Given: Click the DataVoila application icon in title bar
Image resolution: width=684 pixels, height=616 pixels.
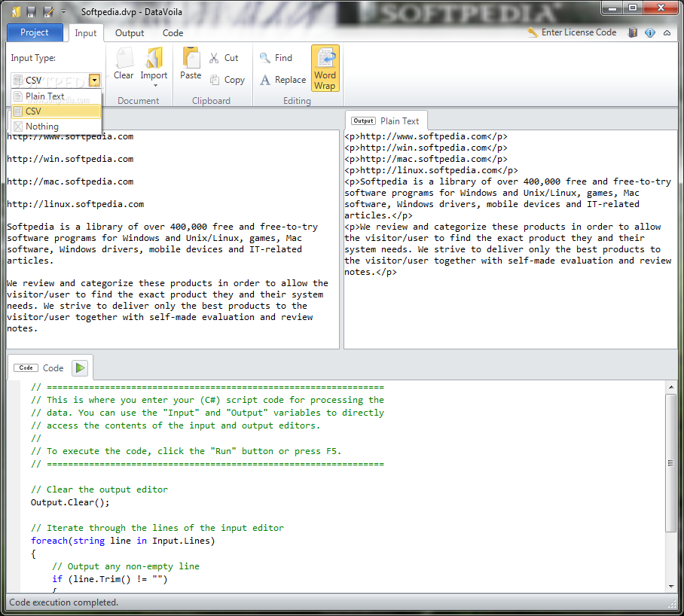Looking at the screenshot, I should tap(16, 12).
